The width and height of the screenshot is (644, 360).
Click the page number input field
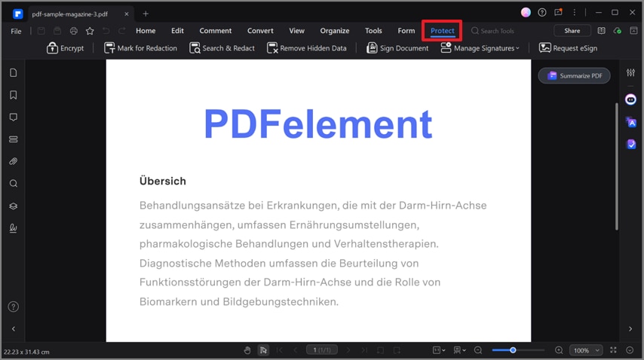pyautogui.click(x=322, y=349)
